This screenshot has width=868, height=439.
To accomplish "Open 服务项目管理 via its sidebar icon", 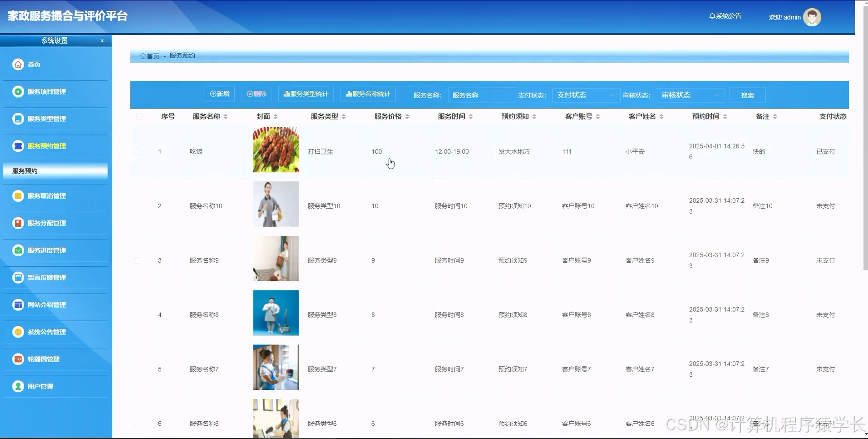I will [18, 91].
